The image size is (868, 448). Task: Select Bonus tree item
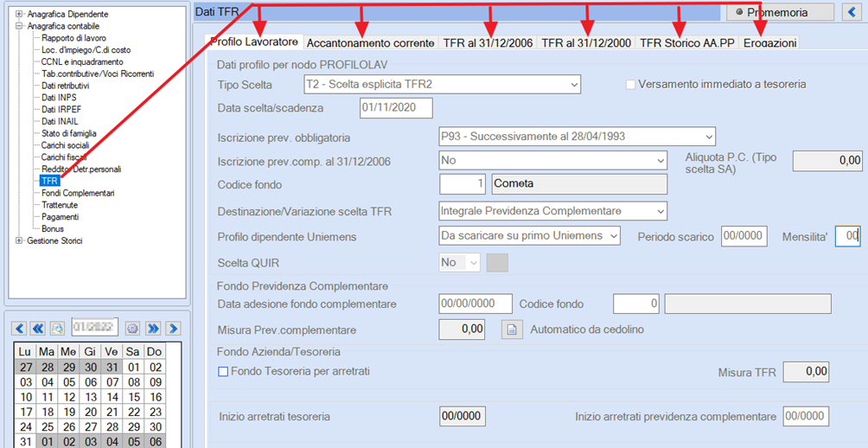point(53,228)
